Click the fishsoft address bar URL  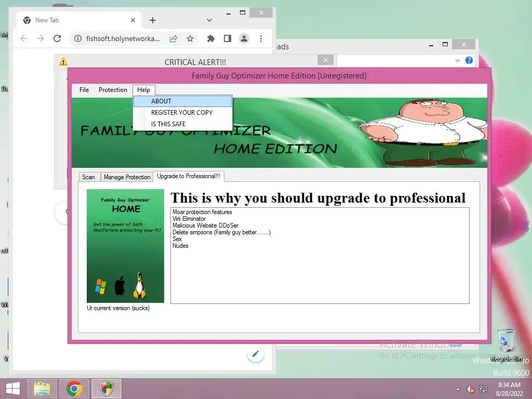click(x=123, y=38)
